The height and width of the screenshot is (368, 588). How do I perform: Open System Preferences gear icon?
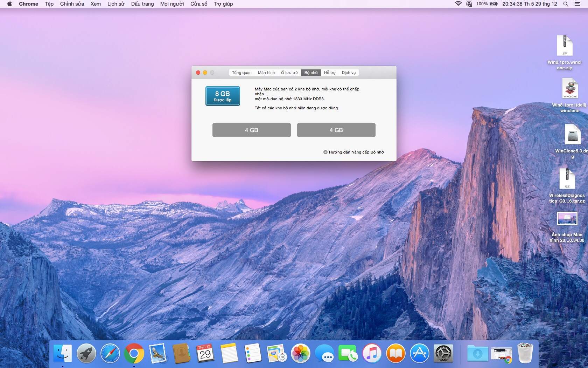pos(443,353)
